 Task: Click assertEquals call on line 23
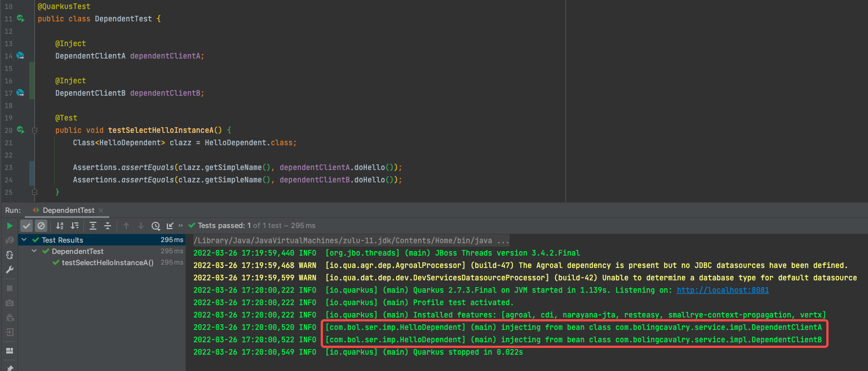148,167
